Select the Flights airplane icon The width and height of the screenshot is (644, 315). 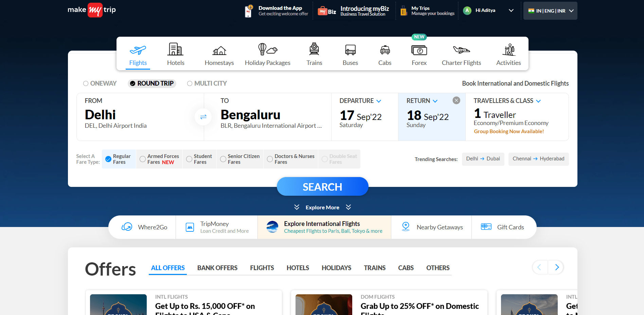(138, 50)
